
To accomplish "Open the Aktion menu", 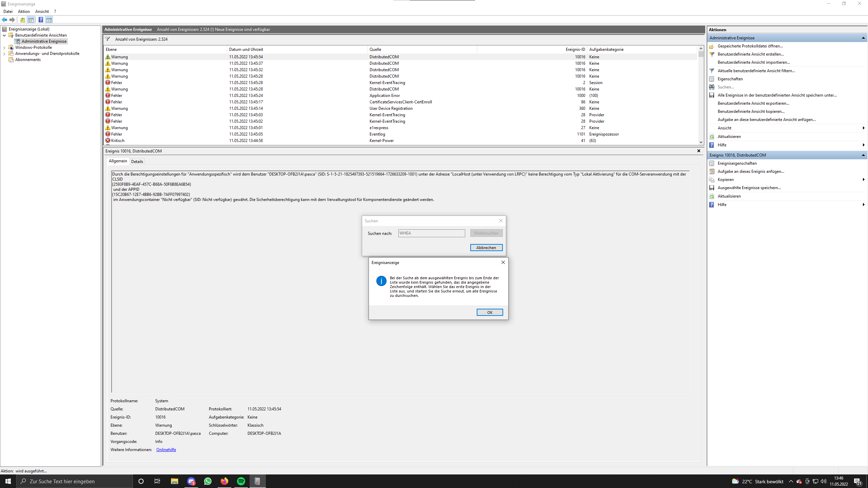I will (x=24, y=12).
